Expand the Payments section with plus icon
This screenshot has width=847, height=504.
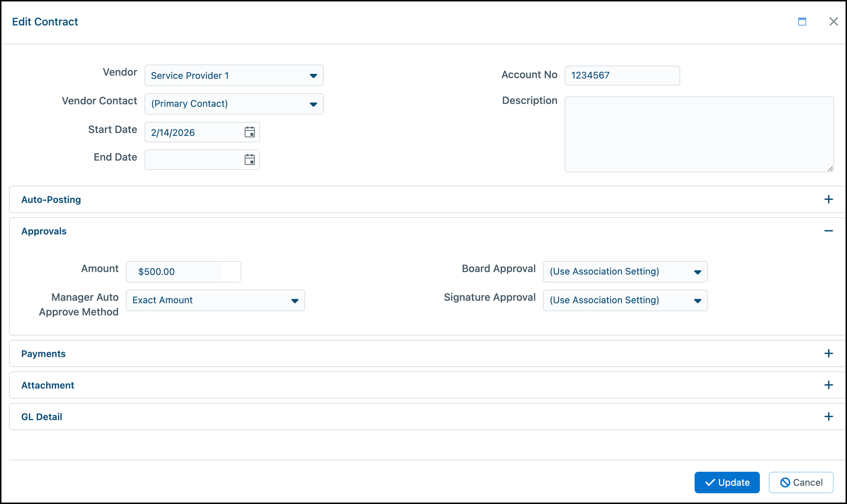point(828,353)
